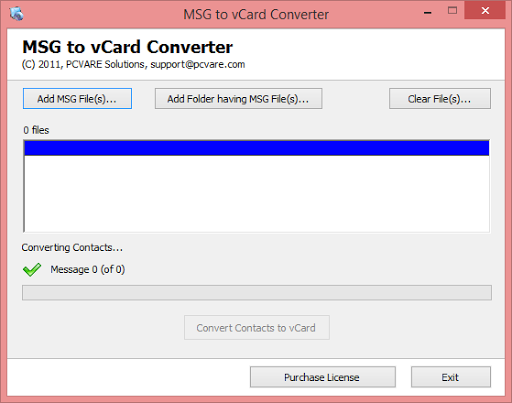This screenshot has width=512, height=403.
Task: Click the green checkmark status icon
Action: 32,269
